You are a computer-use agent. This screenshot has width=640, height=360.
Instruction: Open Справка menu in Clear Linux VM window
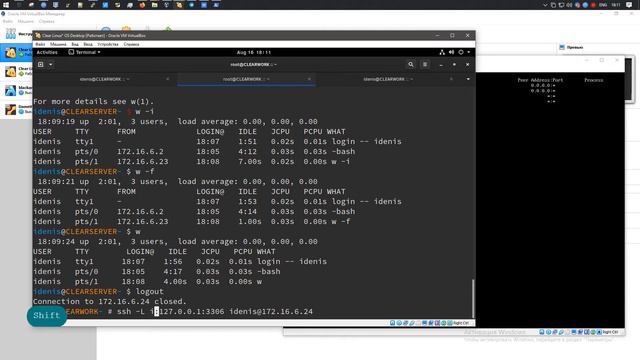(131, 44)
